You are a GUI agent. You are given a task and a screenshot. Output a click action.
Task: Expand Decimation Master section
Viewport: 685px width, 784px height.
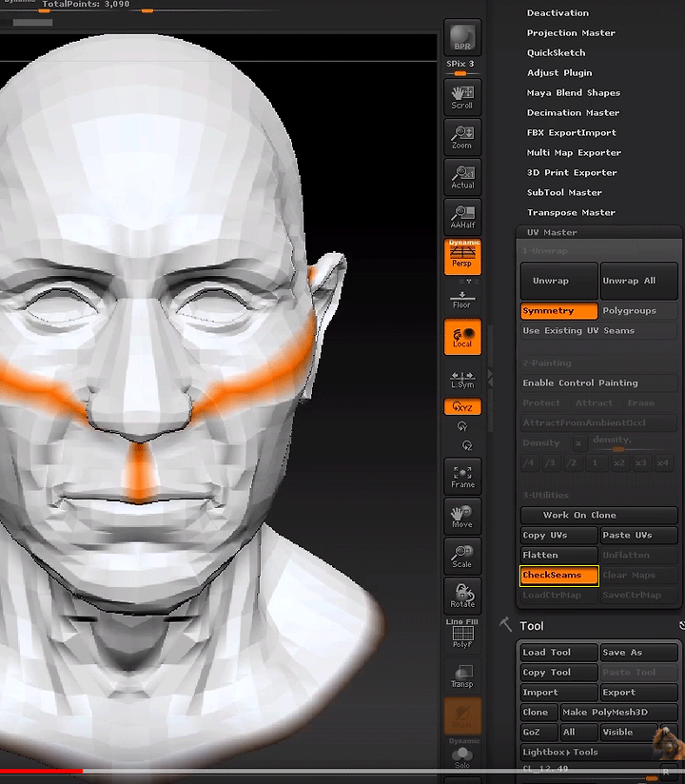(x=573, y=113)
